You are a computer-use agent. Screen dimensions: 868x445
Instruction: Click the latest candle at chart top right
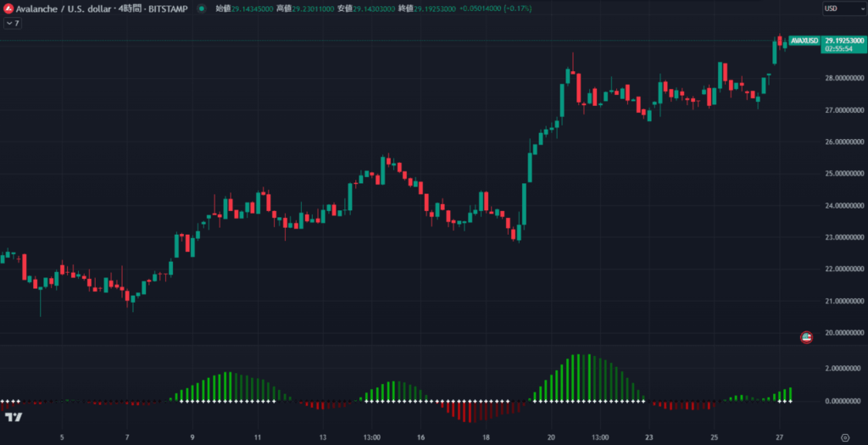click(x=785, y=46)
